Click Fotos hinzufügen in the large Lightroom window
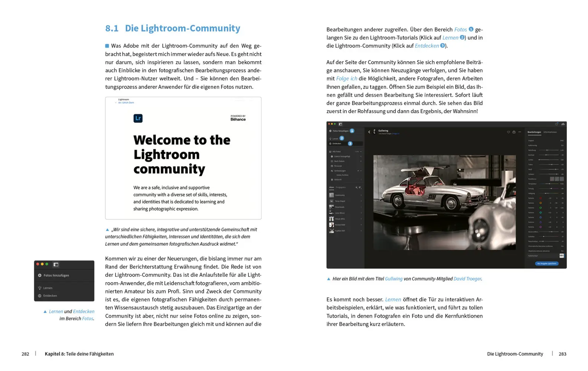The width and height of the screenshot is (588, 371). pos(339,131)
